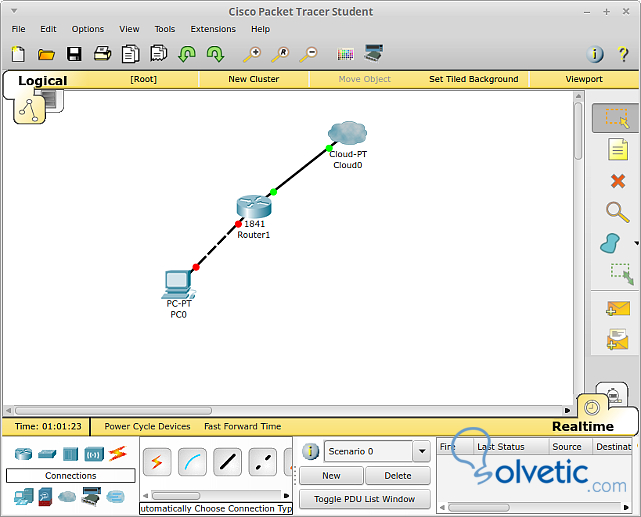Image resolution: width=641 pixels, height=517 pixels.
Task: Open the title bar window menu arrow
Action: [14, 11]
